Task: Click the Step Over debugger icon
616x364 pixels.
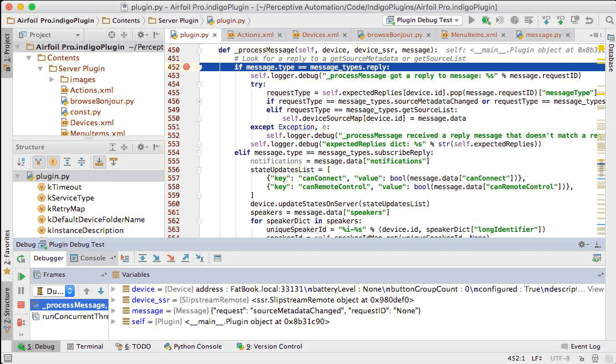Action: click(x=142, y=258)
